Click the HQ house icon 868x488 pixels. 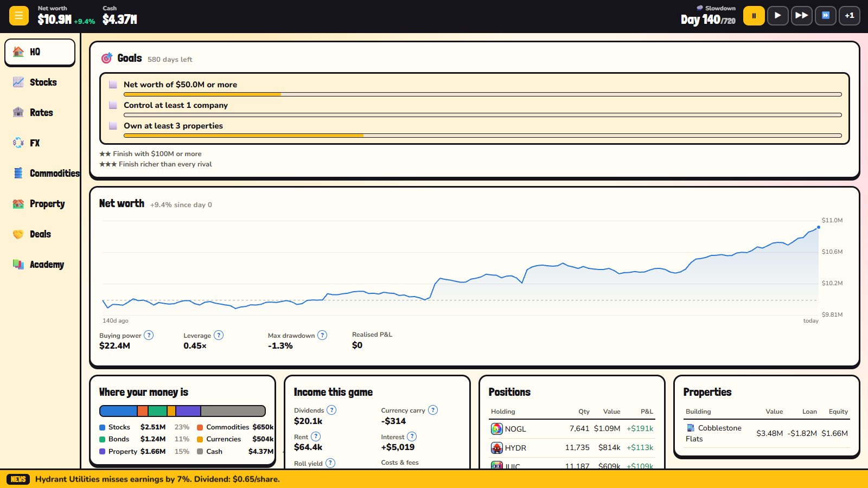pyautogui.click(x=18, y=52)
